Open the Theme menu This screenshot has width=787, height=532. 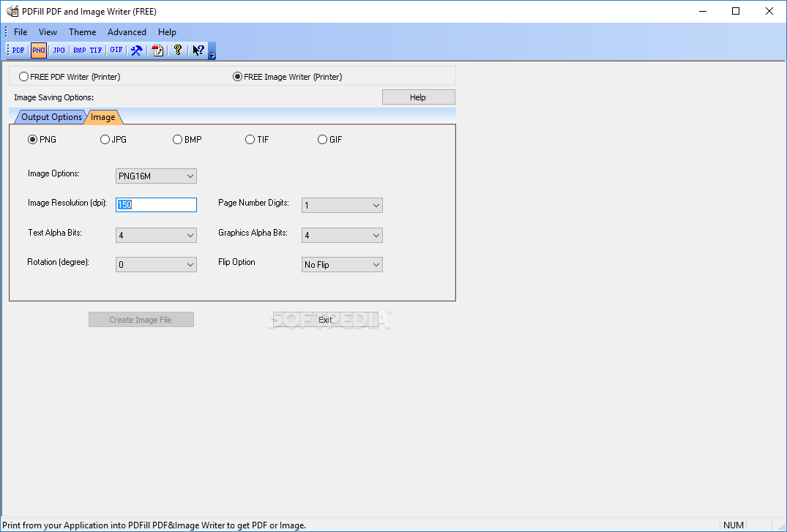click(x=82, y=32)
